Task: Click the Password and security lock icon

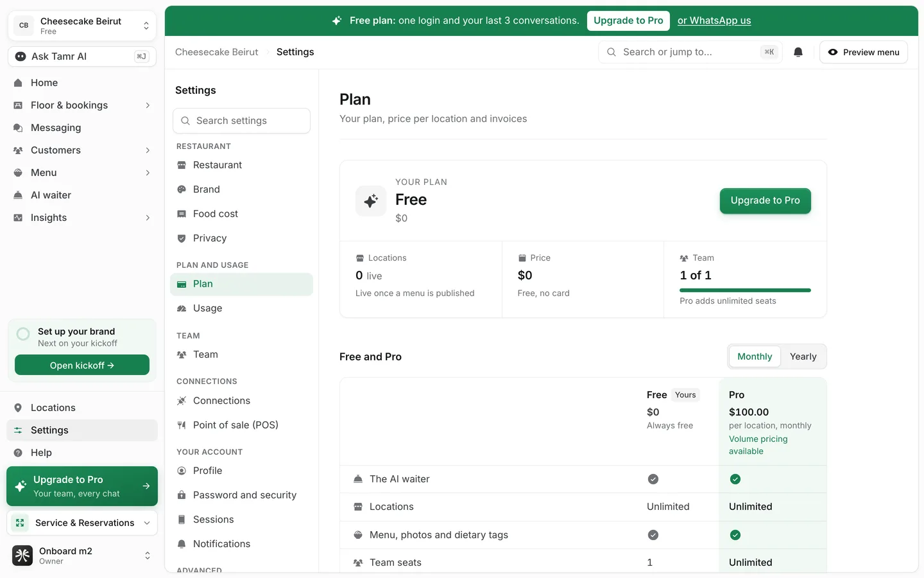Action: pyautogui.click(x=182, y=495)
